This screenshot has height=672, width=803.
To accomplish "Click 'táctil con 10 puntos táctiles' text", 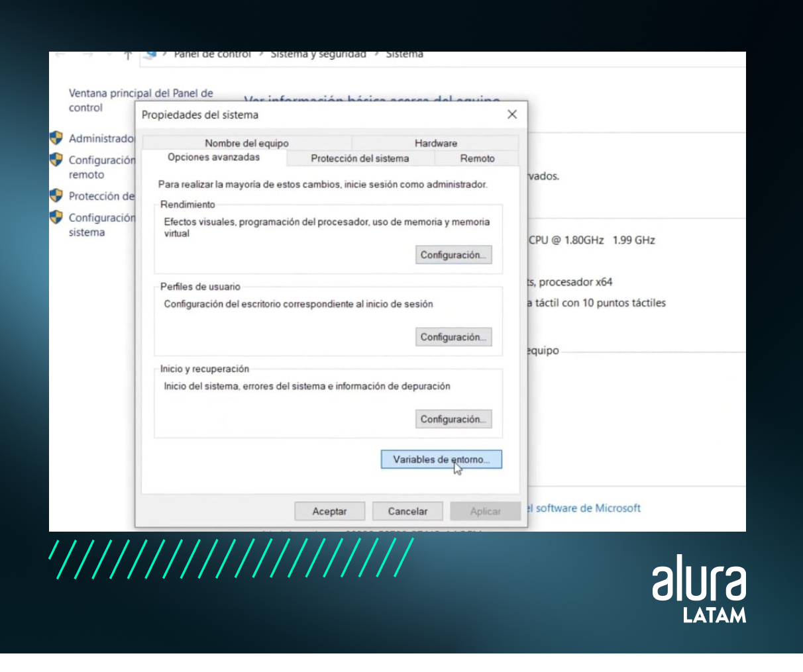I will 600,303.
